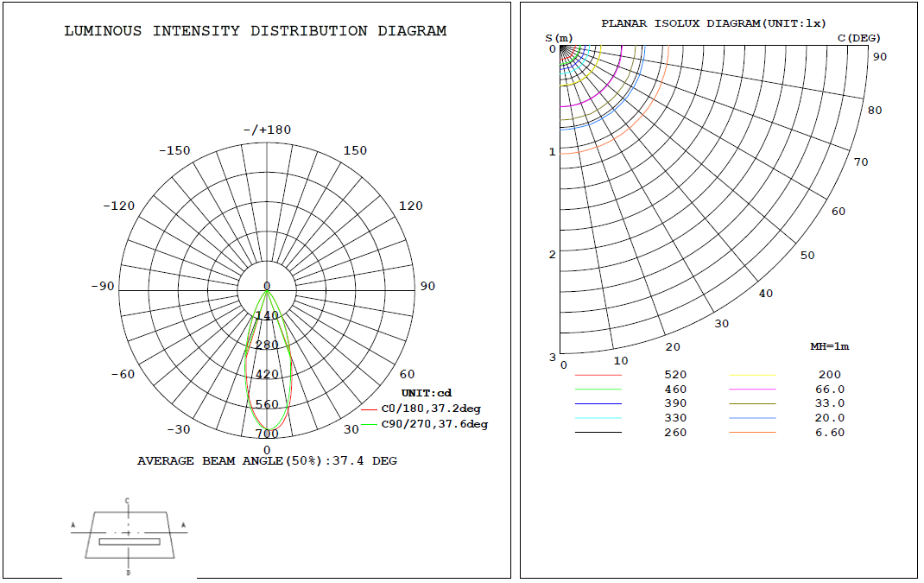The image size is (924, 583).
Task: Click the C0/180,37.2deg legend entry
Action: pyautogui.click(x=422, y=409)
